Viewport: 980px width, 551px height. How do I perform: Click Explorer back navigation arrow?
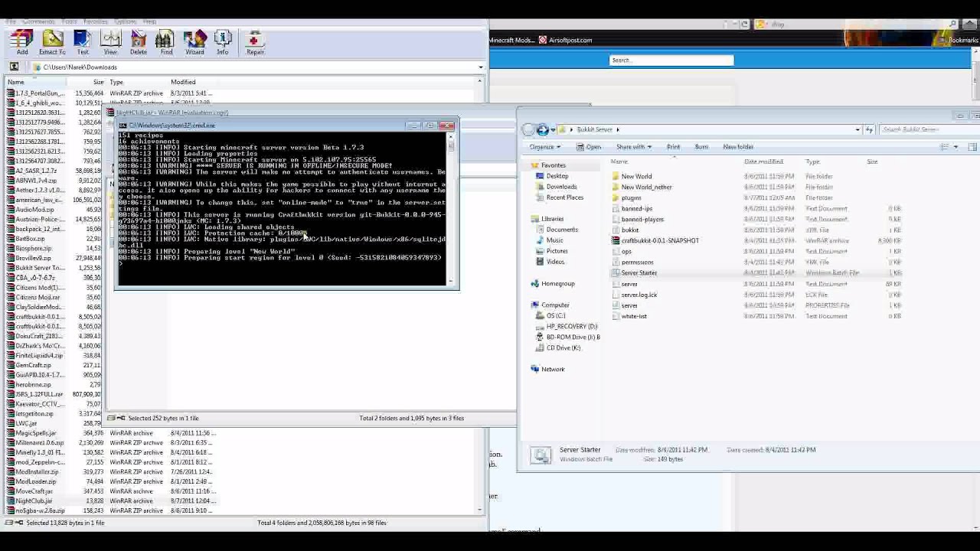tap(529, 130)
